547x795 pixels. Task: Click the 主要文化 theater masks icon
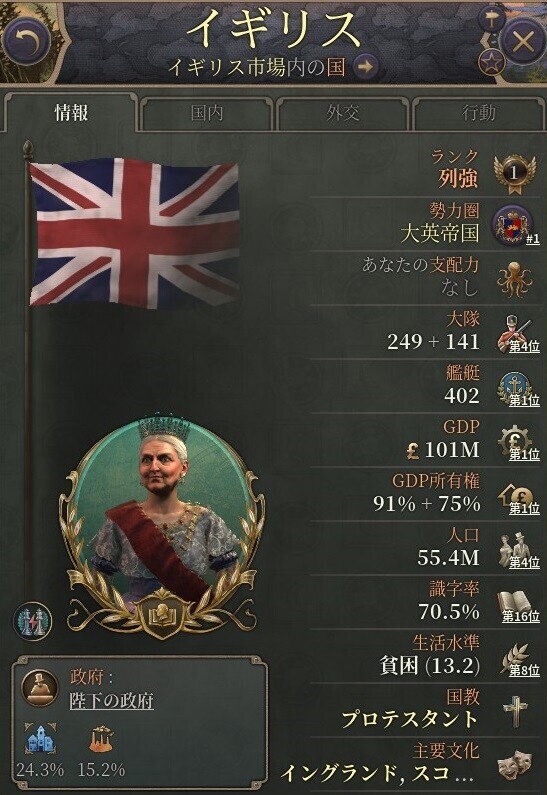[x=515, y=765]
